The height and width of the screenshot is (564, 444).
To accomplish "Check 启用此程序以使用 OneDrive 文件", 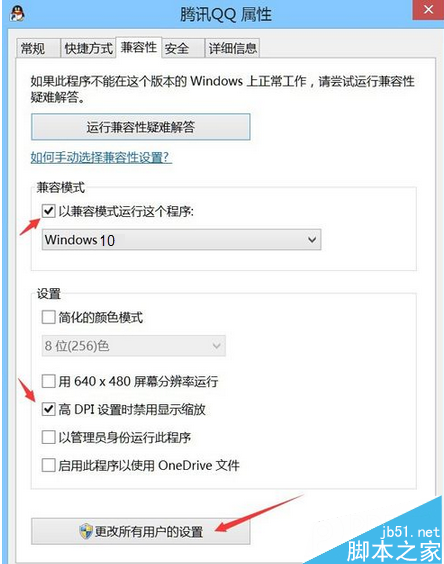I will point(49,465).
